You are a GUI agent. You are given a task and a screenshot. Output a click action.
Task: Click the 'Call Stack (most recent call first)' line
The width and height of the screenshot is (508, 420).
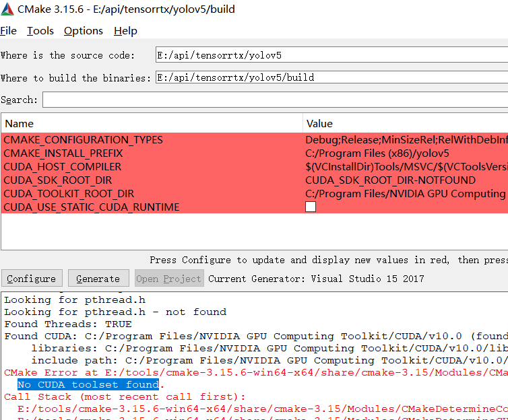(x=125, y=396)
